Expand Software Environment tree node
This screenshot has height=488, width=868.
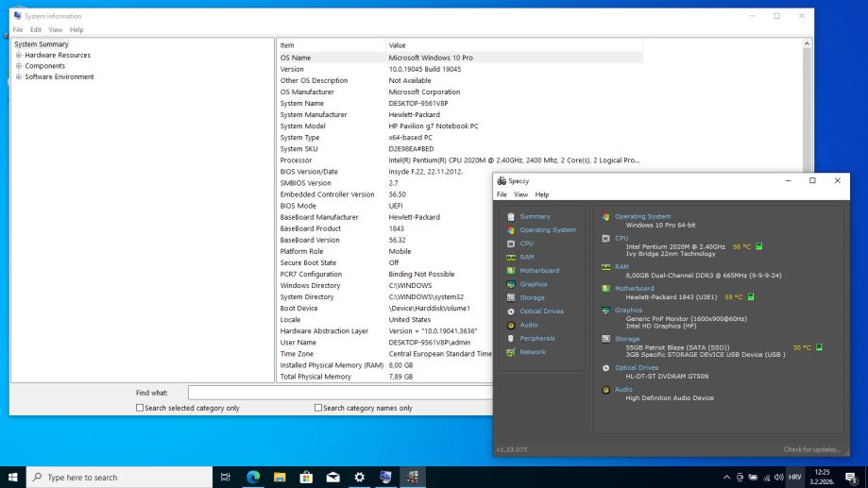point(19,76)
